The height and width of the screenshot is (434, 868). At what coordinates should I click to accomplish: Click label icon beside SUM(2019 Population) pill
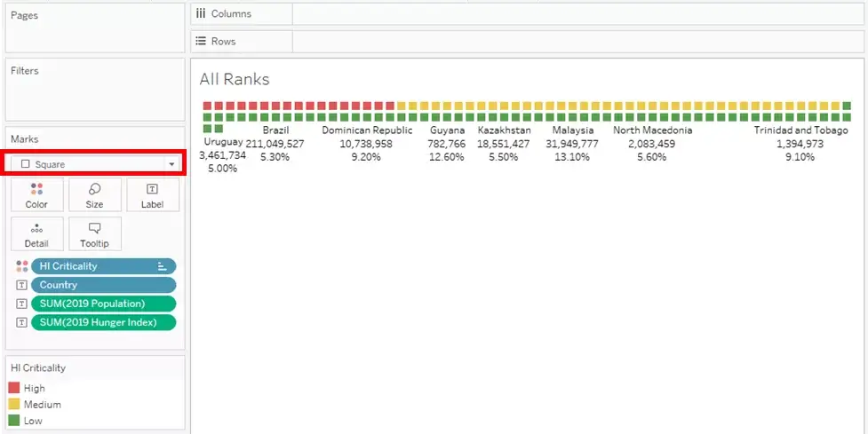point(21,304)
